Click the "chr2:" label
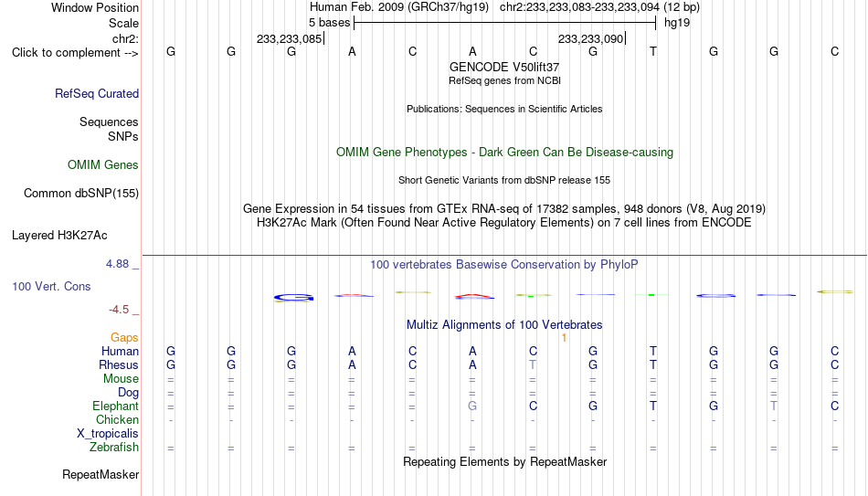868x496 pixels. (125, 38)
